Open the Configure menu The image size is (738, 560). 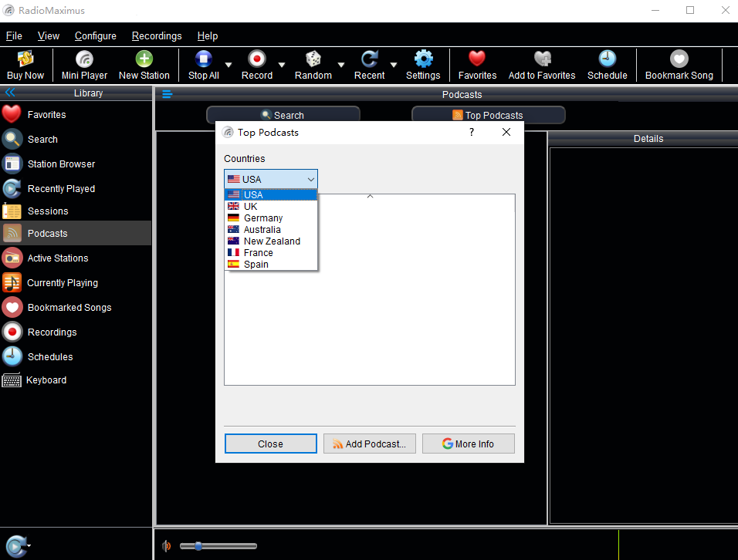point(96,36)
